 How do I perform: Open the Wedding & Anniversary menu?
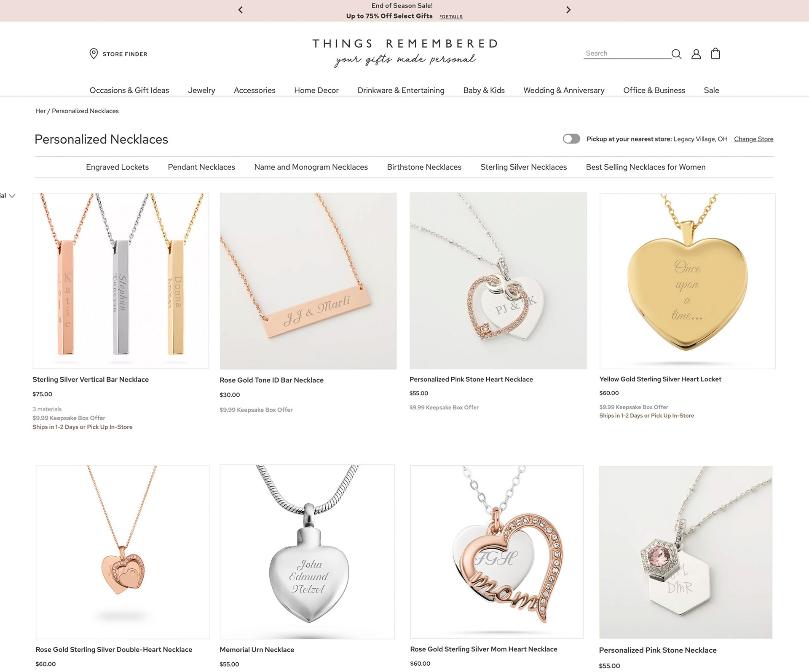[564, 90]
